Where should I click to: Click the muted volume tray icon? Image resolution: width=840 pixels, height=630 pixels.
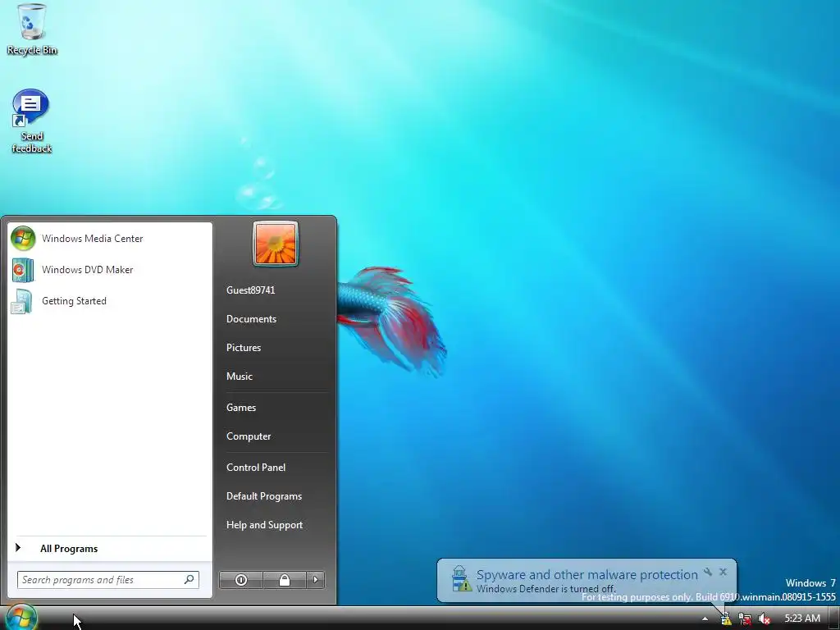click(764, 619)
